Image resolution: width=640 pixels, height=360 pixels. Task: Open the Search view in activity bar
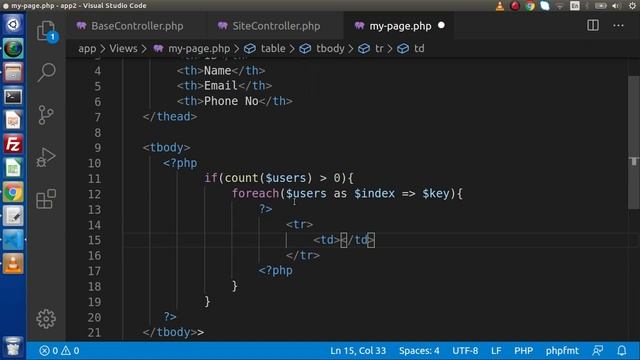click(46, 72)
